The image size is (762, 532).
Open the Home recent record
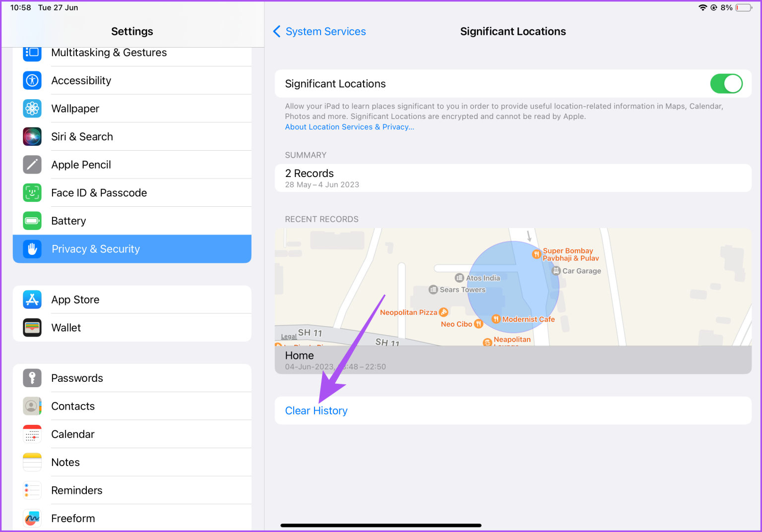[x=513, y=360]
